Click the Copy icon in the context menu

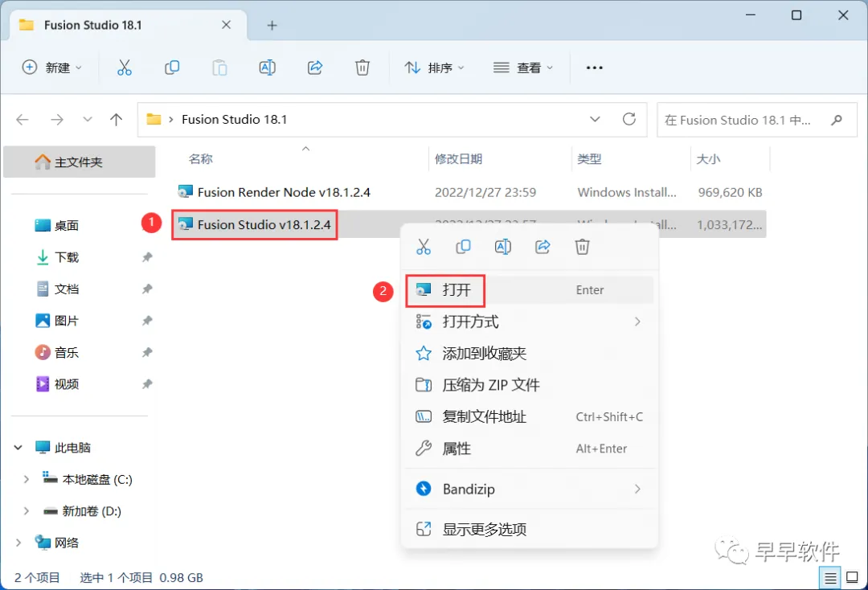tap(464, 247)
